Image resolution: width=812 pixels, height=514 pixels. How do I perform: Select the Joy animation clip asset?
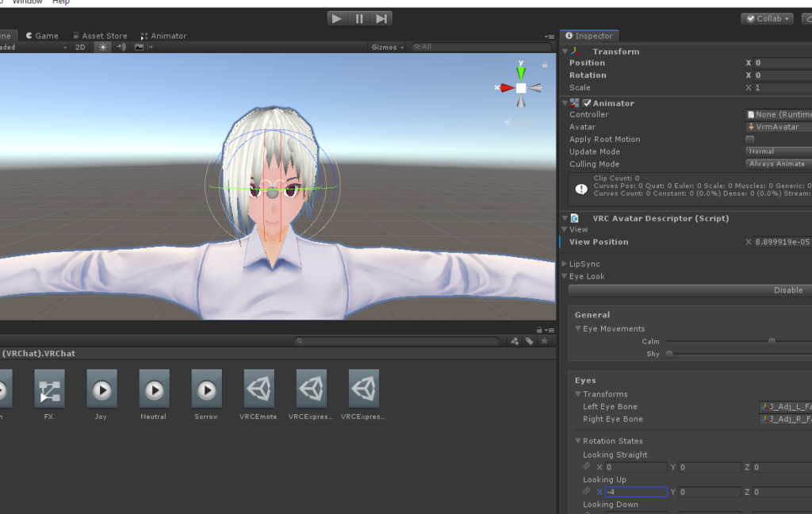[101, 394]
